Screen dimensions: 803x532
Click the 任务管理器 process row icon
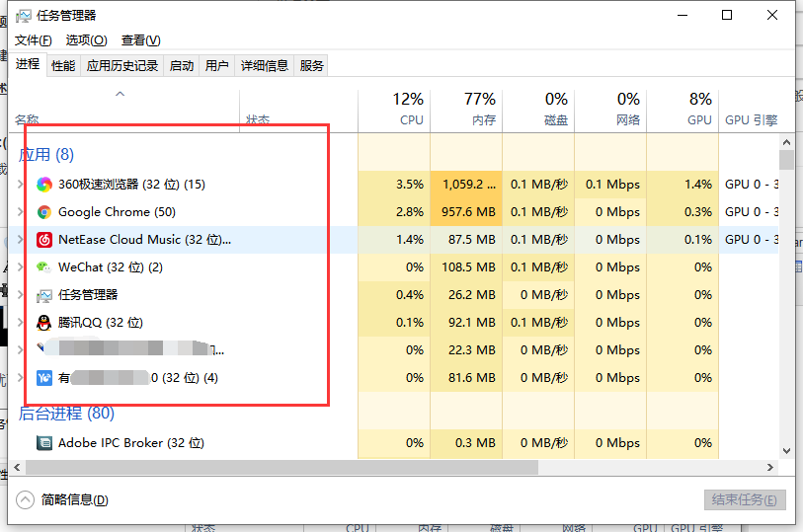pyautogui.click(x=44, y=295)
